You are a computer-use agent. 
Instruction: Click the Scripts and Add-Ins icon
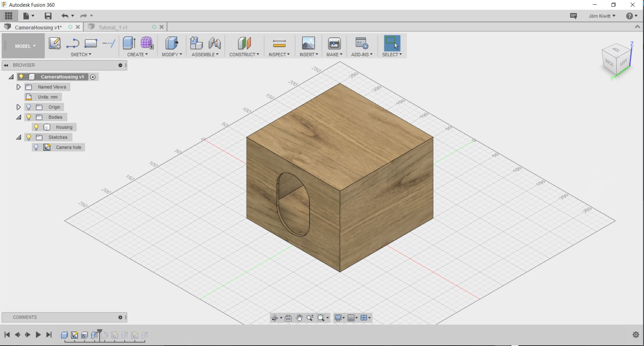coord(362,43)
